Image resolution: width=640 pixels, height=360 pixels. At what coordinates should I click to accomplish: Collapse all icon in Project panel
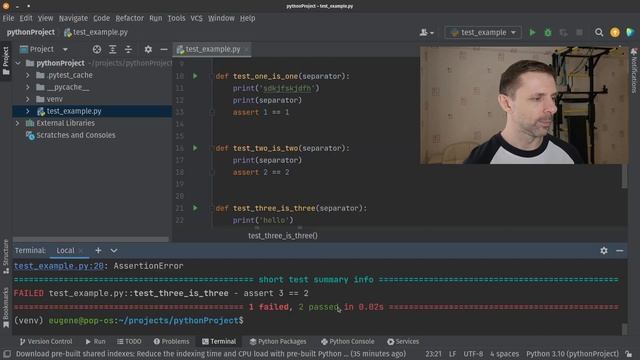pos(128,49)
